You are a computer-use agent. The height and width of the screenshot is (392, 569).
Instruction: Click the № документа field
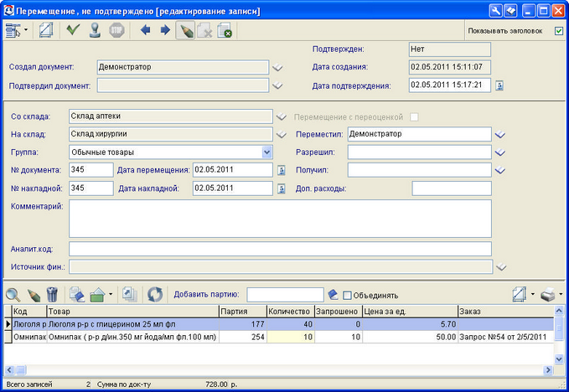(91, 170)
